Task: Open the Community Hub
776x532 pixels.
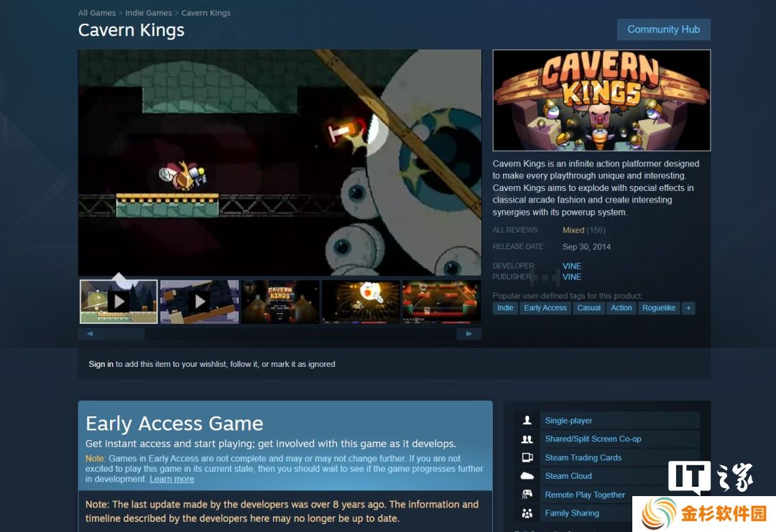Action: 664,29
